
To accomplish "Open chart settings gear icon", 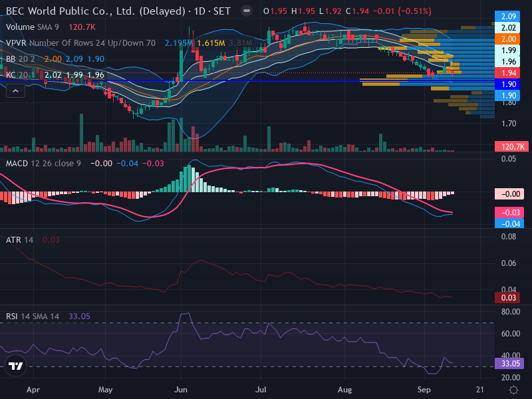I will click(x=513, y=390).
